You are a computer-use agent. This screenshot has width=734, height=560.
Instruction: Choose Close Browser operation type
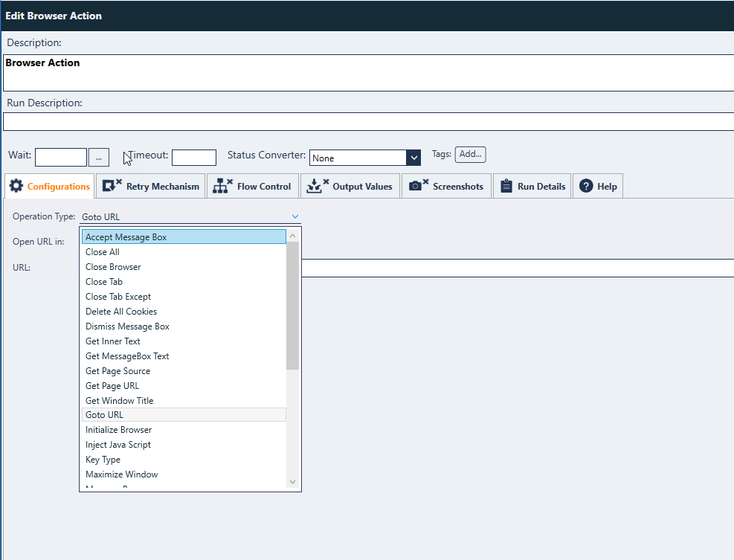click(113, 267)
